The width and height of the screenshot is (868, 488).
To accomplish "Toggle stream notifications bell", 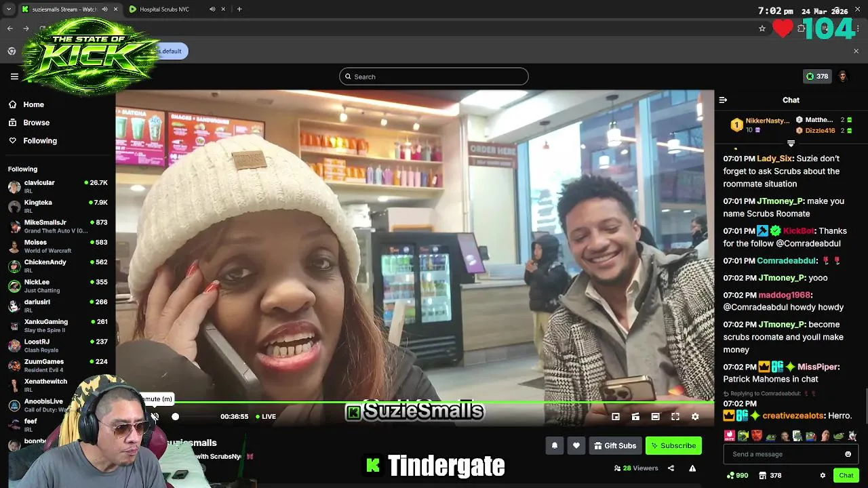I will pos(554,445).
